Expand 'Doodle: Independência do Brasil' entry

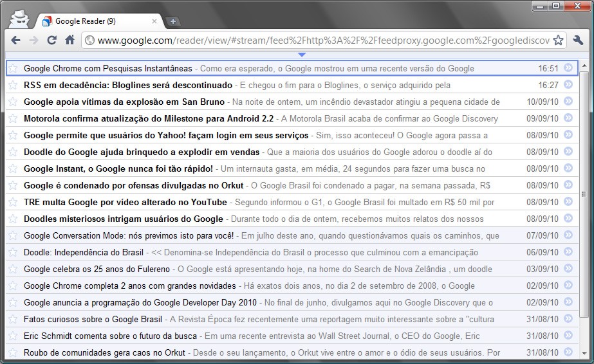(x=292, y=252)
